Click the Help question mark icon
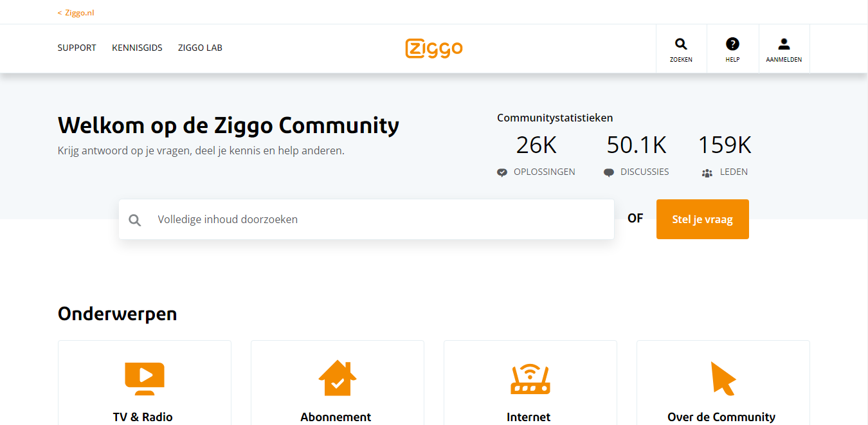 point(732,44)
